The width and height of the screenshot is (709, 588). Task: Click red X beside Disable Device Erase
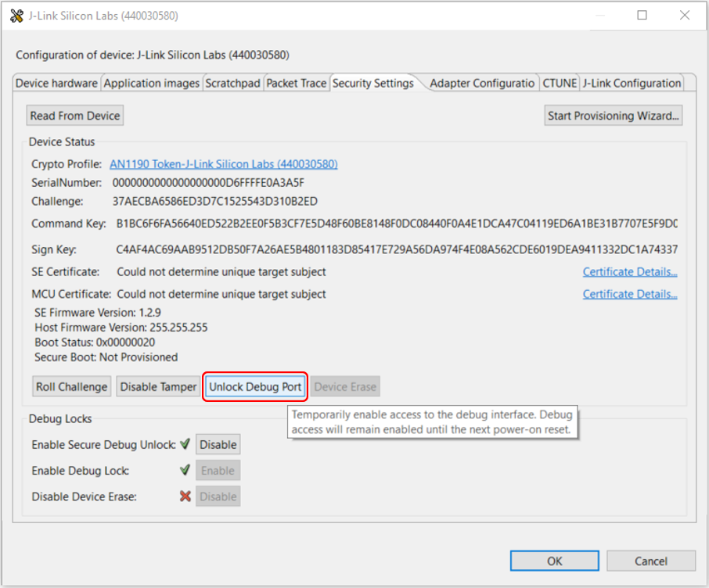[185, 497]
